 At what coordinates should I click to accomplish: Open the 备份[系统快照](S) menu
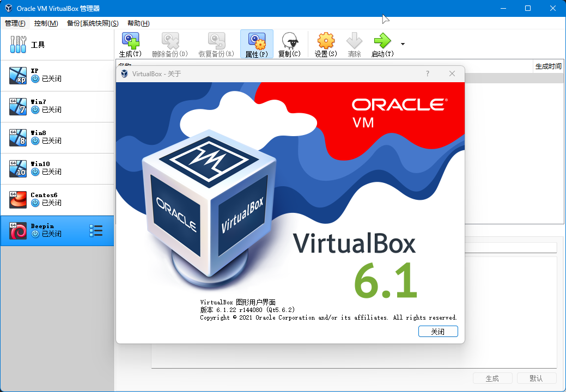coord(93,23)
